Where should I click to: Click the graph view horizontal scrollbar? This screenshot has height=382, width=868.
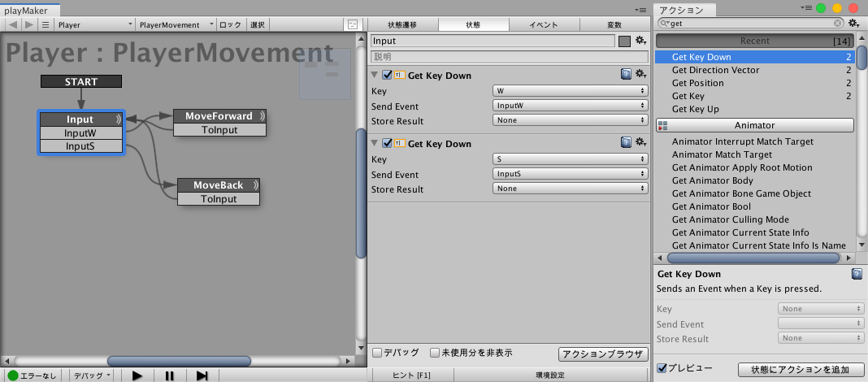point(179,361)
